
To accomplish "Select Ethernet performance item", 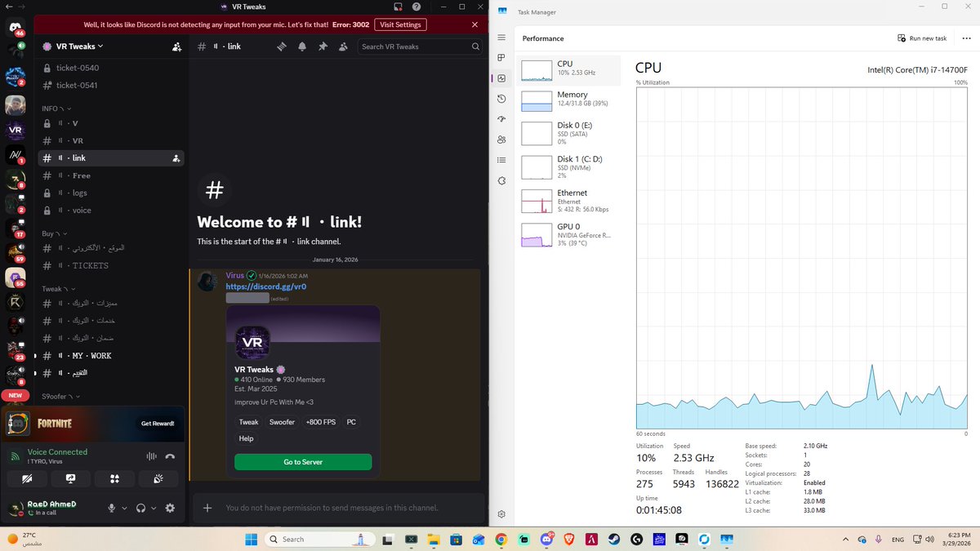I will pos(568,201).
